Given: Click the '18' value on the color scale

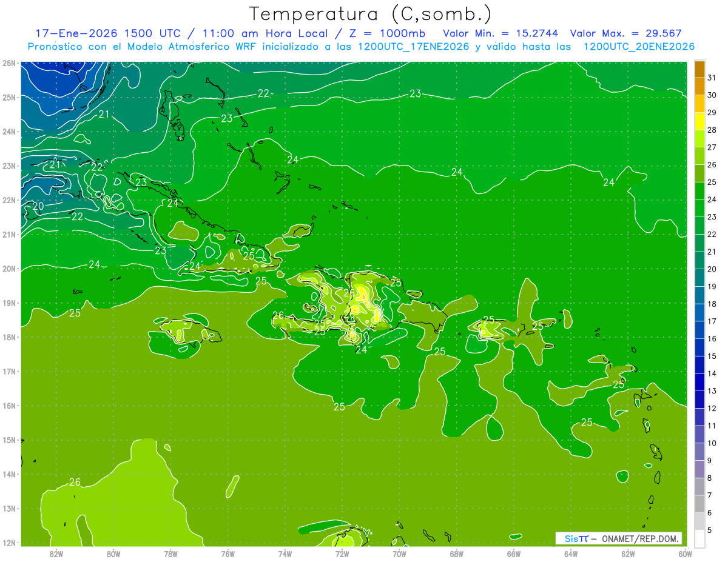Looking at the screenshot, I should click(x=712, y=304).
